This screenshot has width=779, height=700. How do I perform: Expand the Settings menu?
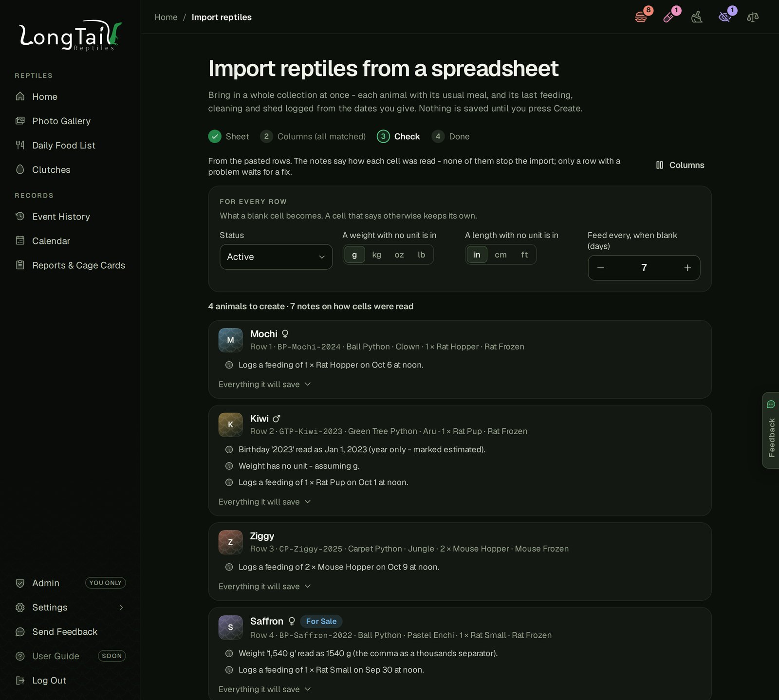pos(70,607)
